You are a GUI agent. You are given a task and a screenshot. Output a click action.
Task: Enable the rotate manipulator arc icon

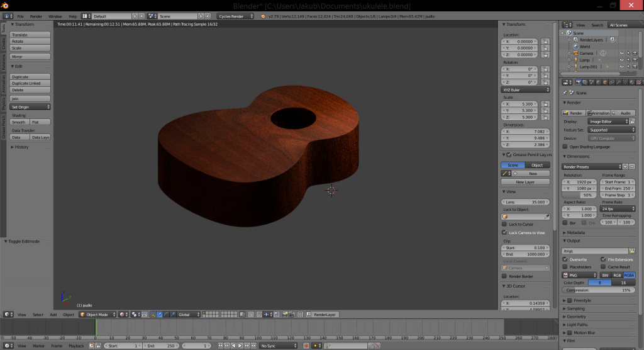166,315
